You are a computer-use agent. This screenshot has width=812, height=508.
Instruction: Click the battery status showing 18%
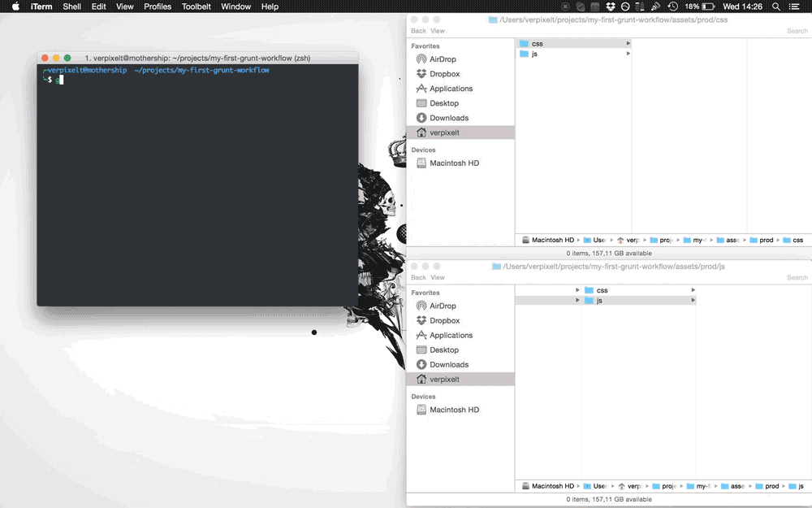point(700,7)
